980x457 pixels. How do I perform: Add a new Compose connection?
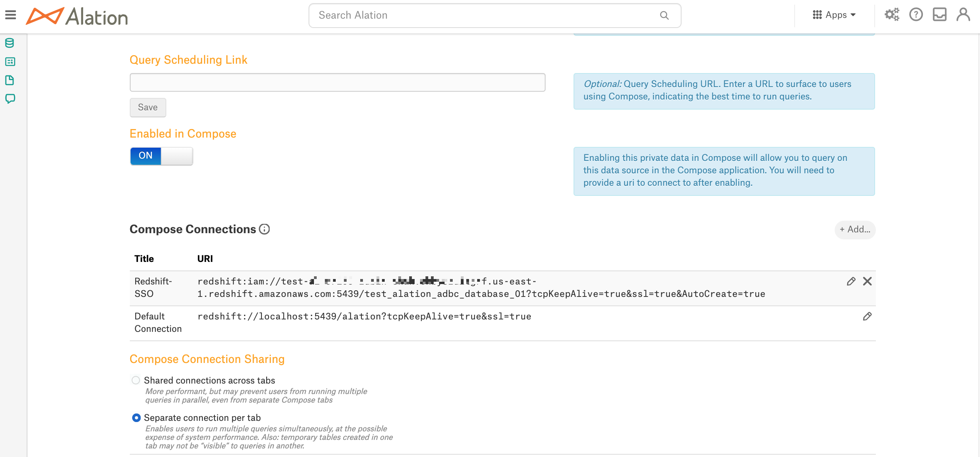coord(855,230)
